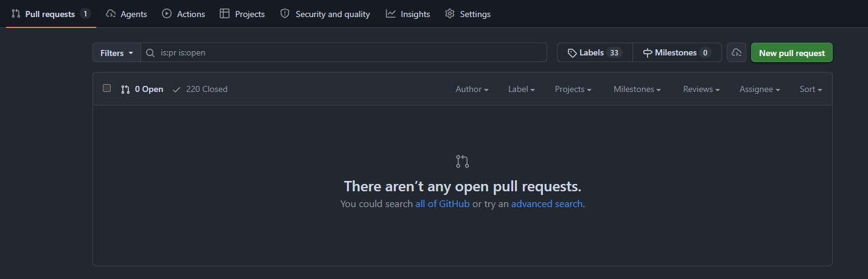Open the Projects tab
The width and height of the screenshot is (868, 279).
tap(242, 14)
